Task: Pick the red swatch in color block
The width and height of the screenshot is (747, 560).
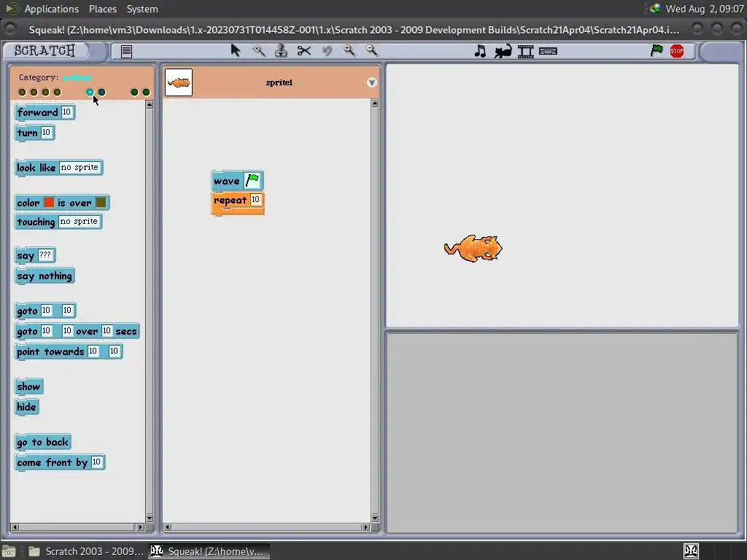Action: point(49,203)
